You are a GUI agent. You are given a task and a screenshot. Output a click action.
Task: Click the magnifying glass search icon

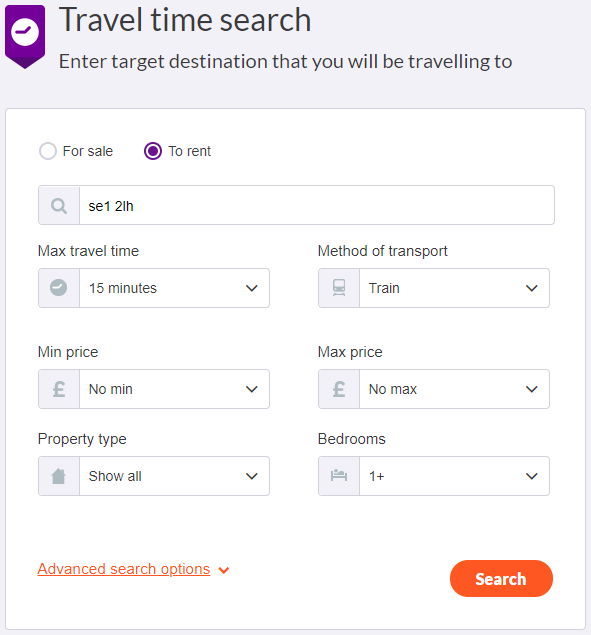[59, 206]
